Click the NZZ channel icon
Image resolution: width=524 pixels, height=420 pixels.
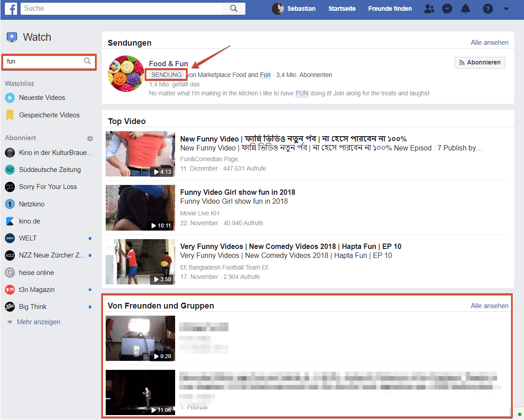click(x=10, y=255)
